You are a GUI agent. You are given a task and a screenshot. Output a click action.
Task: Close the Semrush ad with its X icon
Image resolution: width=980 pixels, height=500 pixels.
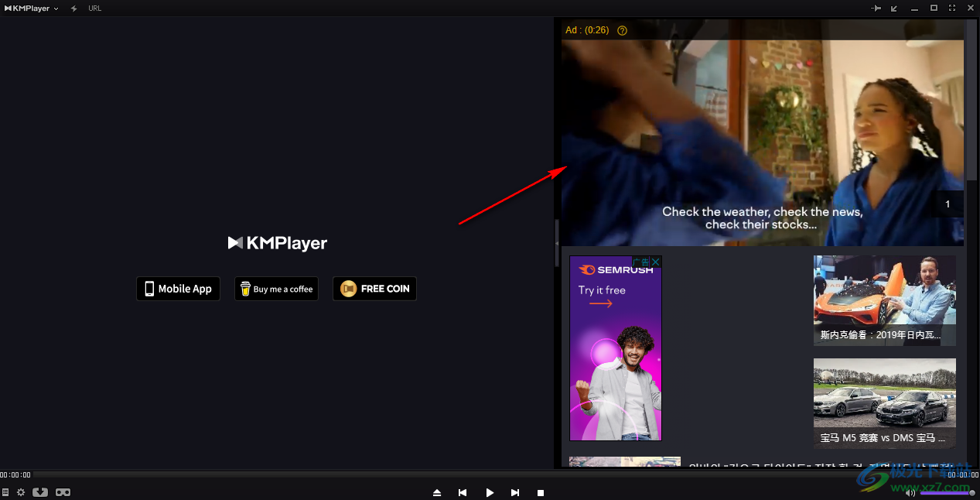pyautogui.click(x=655, y=262)
